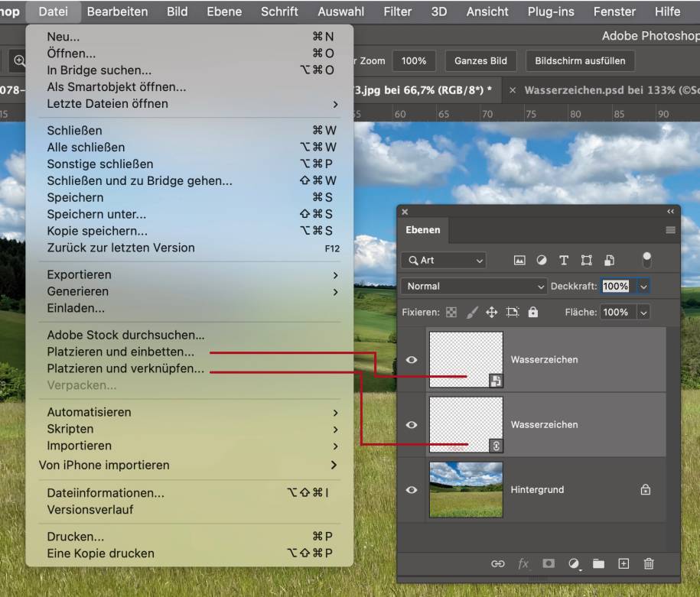
Task: Click the Fläche value field
Action: (x=618, y=313)
